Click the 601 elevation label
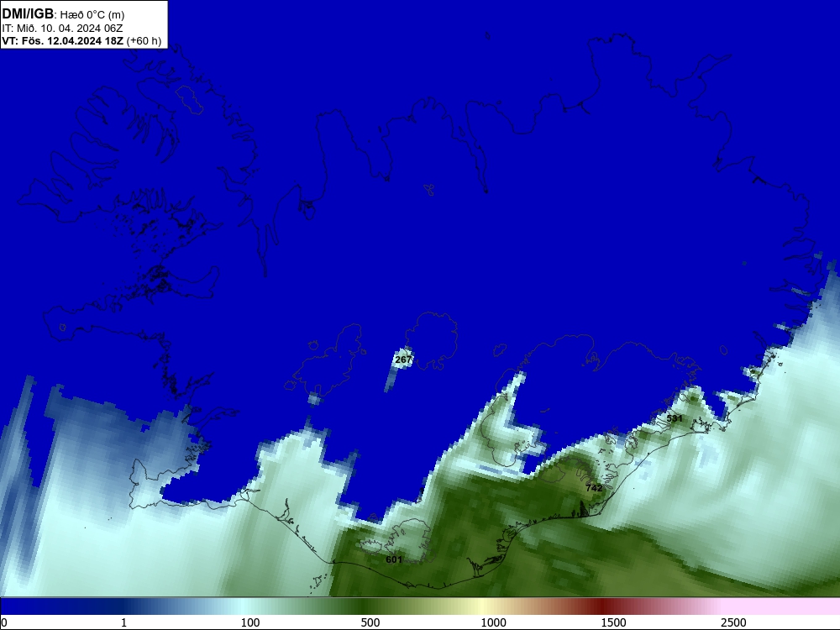Viewport: 840px width, 630px height. tap(394, 559)
